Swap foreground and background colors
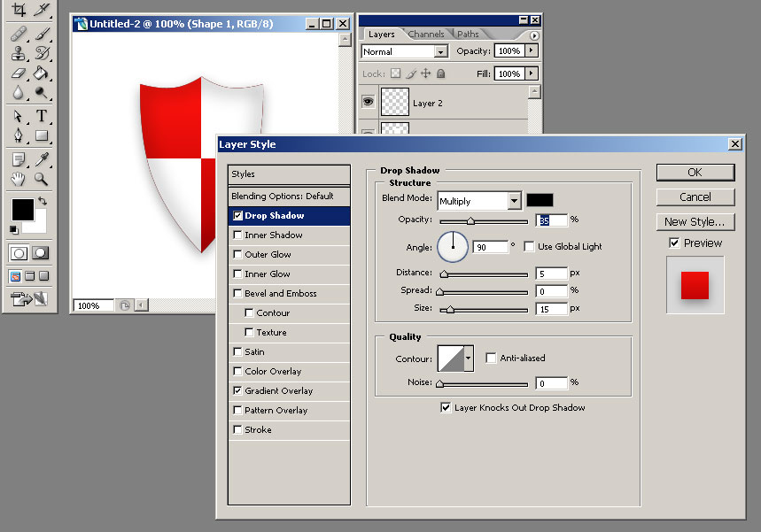 coord(43,200)
